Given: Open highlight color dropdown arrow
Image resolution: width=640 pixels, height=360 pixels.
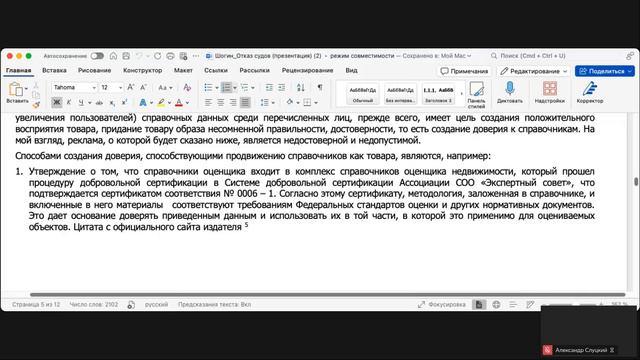Looking at the screenshot, I should click(x=169, y=103).
